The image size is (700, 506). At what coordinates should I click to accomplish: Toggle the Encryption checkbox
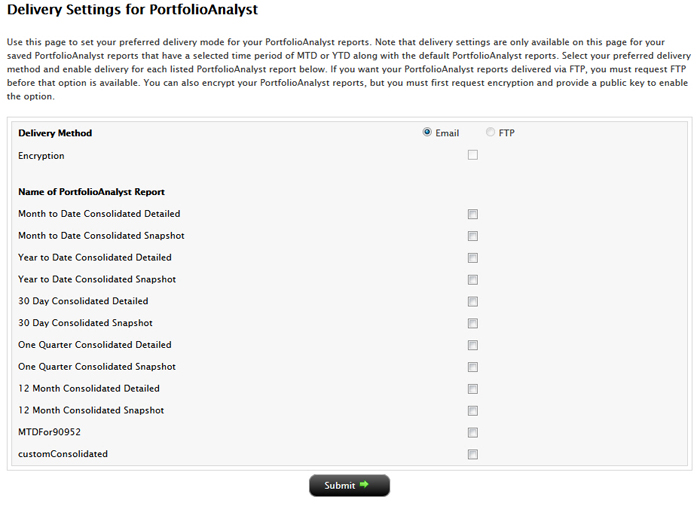click(x=473, y=155)
